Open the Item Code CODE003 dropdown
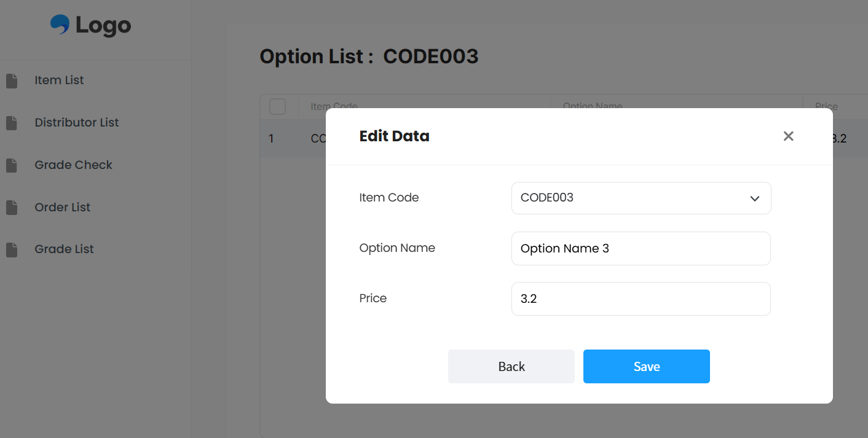 click(641, 198)
